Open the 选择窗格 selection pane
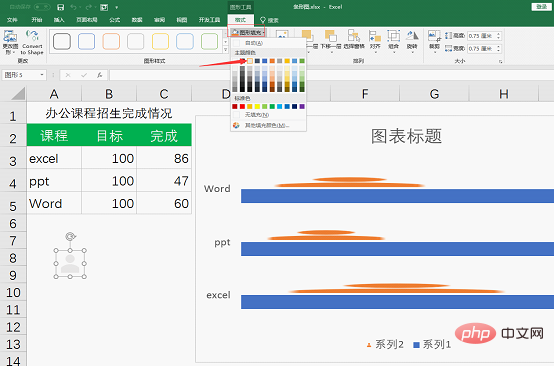This screenshot has height=366, width=554. tap(354, 41)
